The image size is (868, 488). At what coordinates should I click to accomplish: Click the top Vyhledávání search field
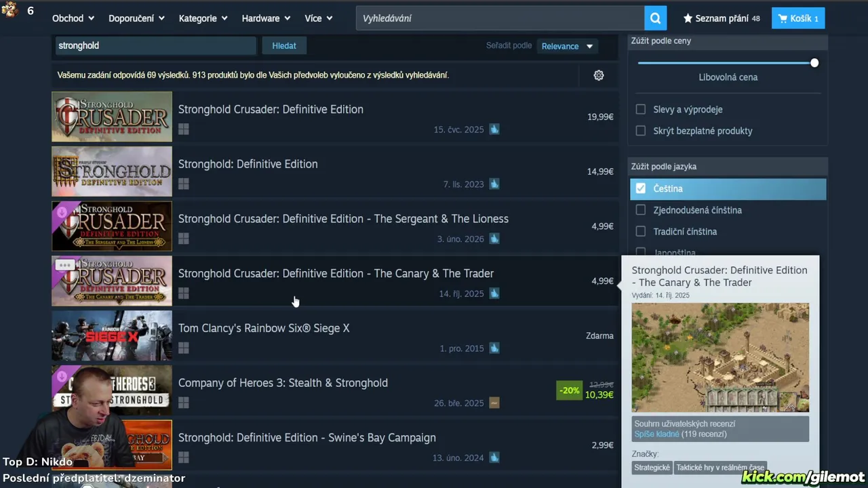click(x=500, y=18)
